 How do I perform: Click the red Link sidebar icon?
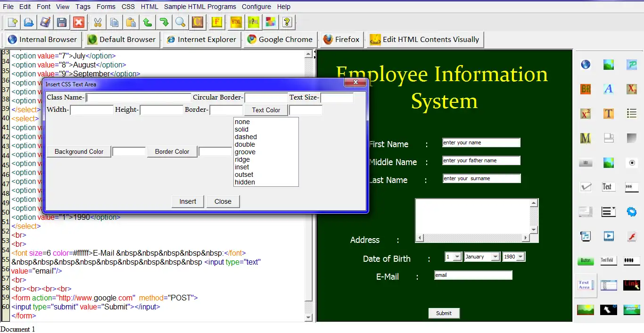(x=632, y=285)
